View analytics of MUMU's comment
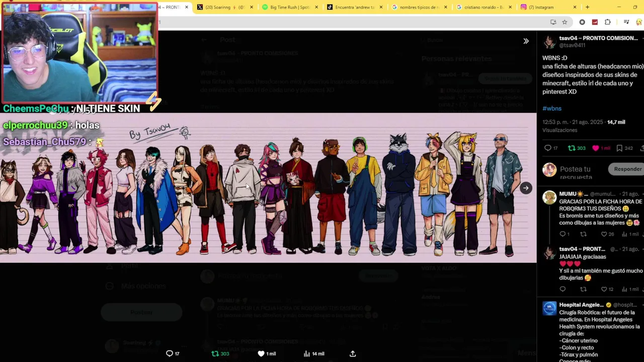This screenshot has height=362, width=644. pos(624,234)
